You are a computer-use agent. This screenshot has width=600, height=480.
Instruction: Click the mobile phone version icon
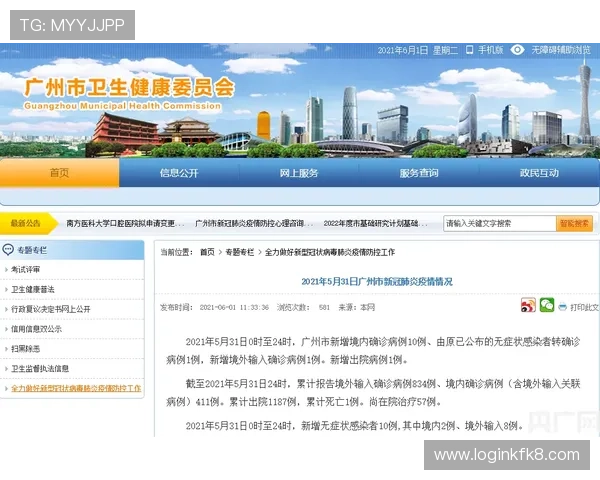coord(470,50)
